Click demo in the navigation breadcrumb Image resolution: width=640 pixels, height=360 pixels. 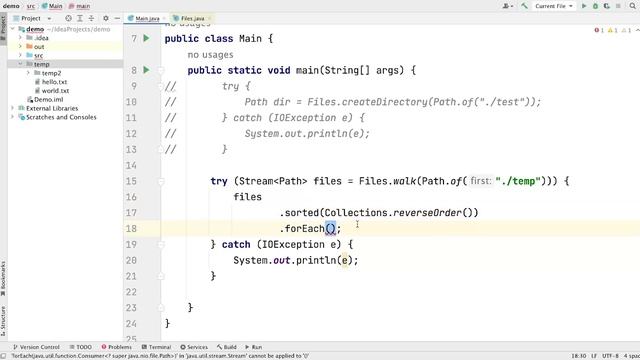(x=11, y=6)
